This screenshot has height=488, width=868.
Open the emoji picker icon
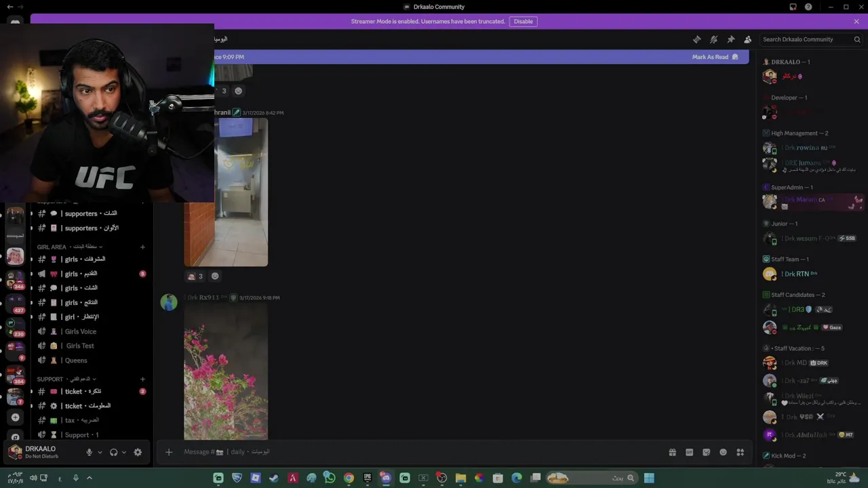click(x=723, y=452)
